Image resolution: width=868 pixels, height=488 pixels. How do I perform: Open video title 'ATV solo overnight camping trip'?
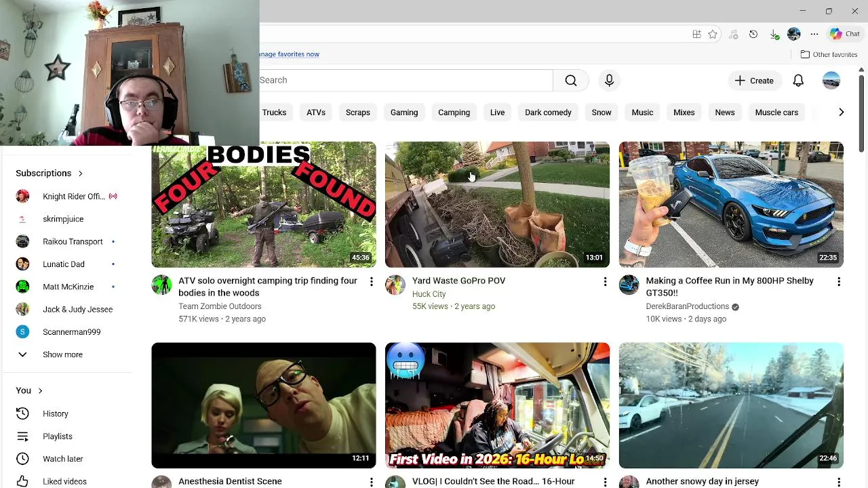coord(268,287)
